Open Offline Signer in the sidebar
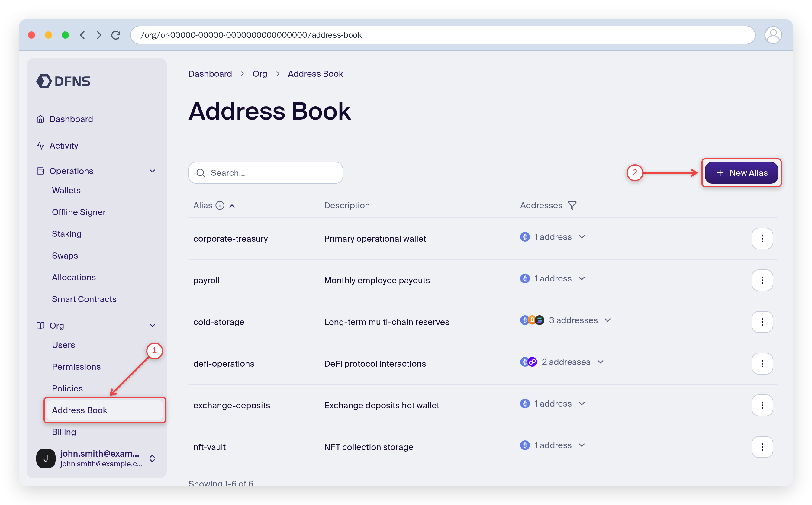The width and height of the screenshot is (812, 505). coord(79,212)
